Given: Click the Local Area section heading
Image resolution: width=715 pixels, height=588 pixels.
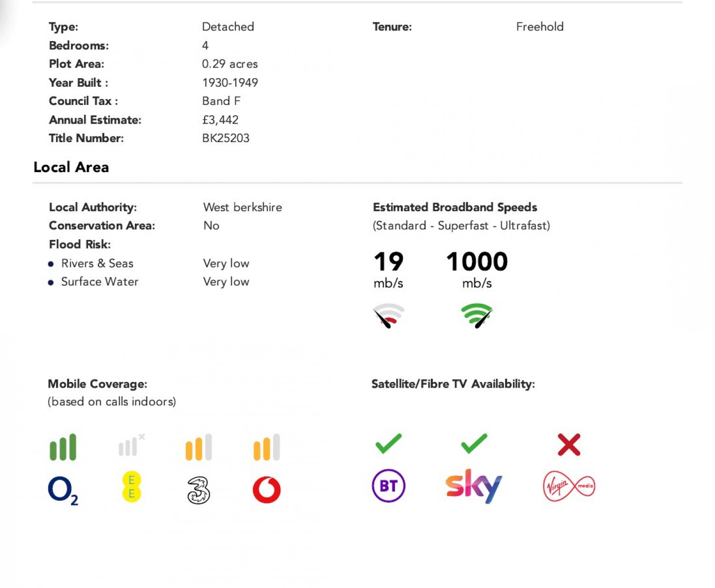Looking at the screenshot, I should 71,167.
